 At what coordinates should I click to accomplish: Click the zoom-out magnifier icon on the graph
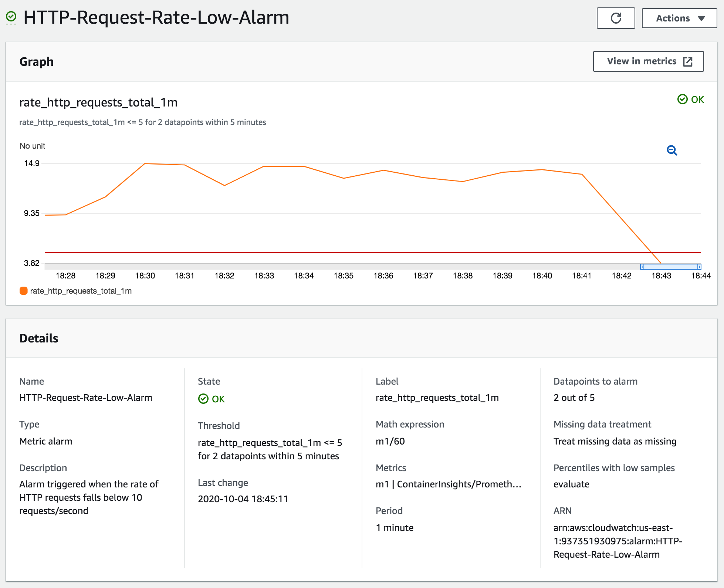(x=672, y=151)
